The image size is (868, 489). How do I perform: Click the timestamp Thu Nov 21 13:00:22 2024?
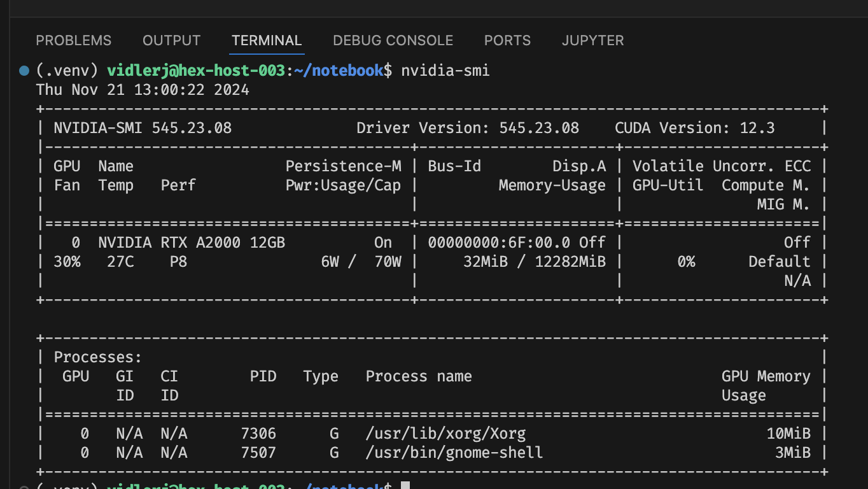[143, 90]
